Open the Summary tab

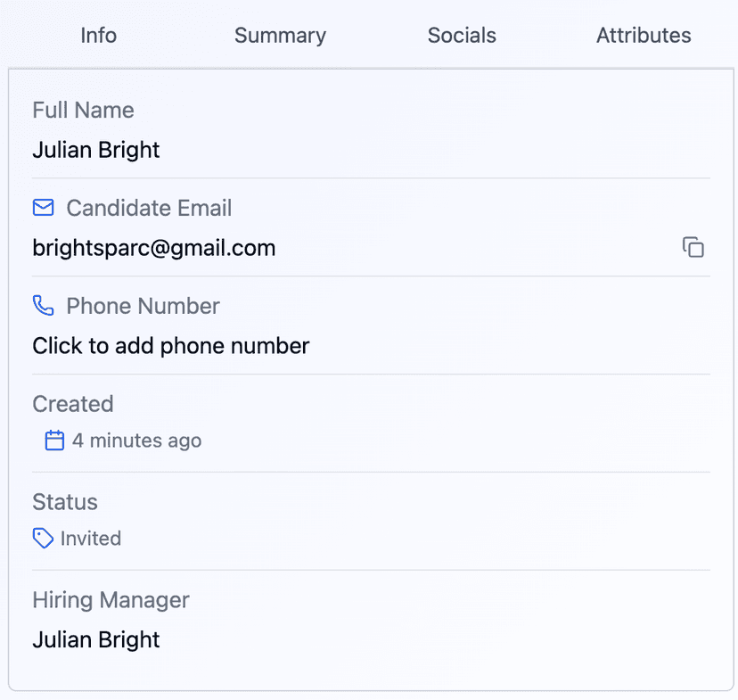coord(280,36)
